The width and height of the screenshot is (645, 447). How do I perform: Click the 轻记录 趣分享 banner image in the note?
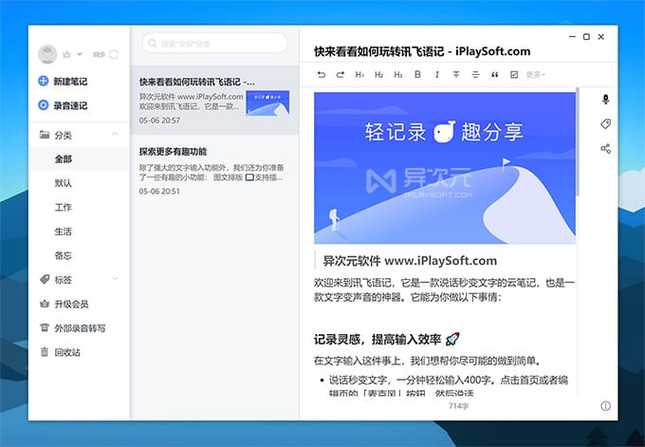(x=445, y=168)
